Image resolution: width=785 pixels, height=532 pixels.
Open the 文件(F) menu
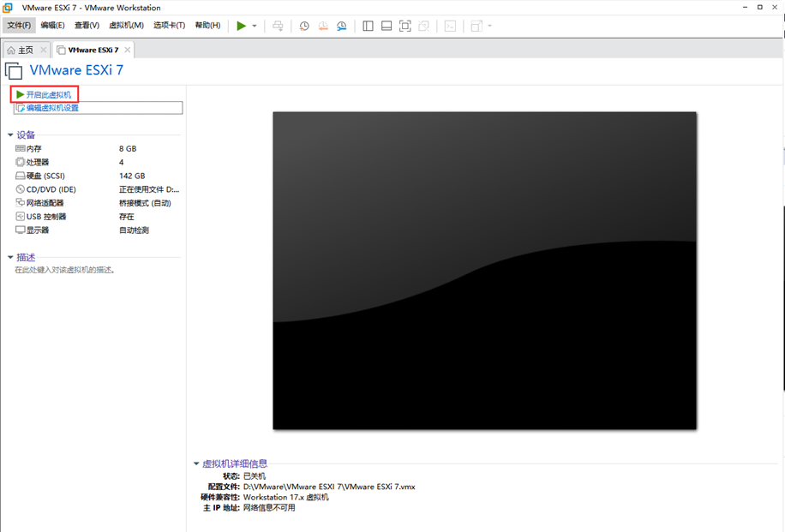point(19,26)
